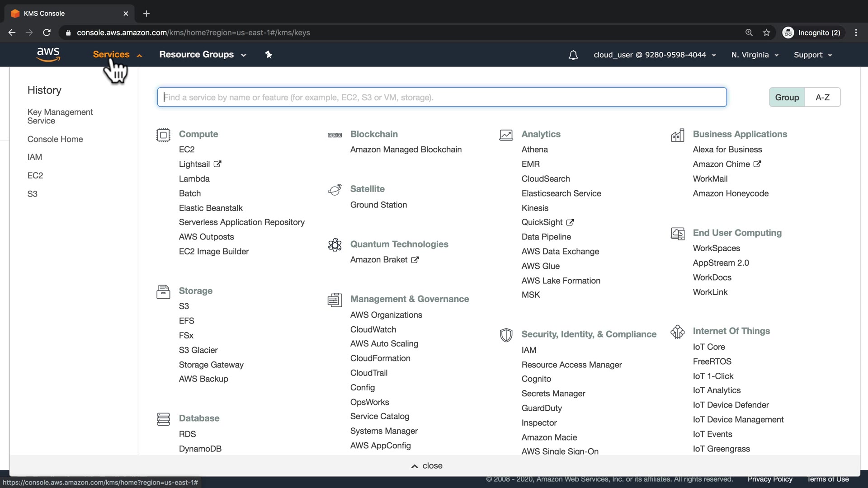Screen dimensions: 868x488
Task: Select Key Management Service from History
Action: pyautogui.click(x=60, y=116)
